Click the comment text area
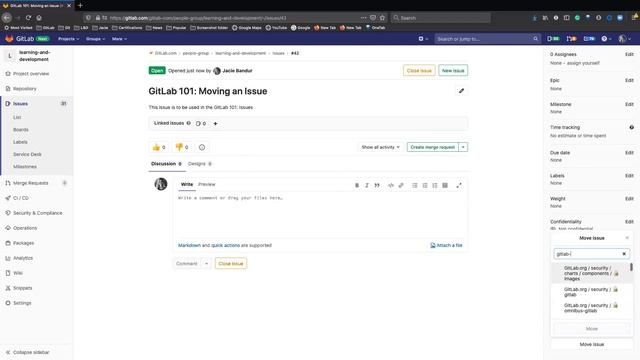 320,214
